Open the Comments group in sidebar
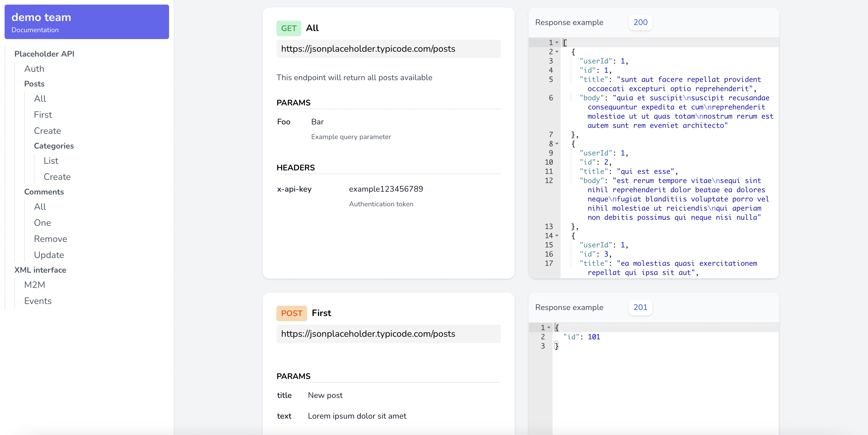The height and width of the screenshot is (435, 868). coord(44,192)
